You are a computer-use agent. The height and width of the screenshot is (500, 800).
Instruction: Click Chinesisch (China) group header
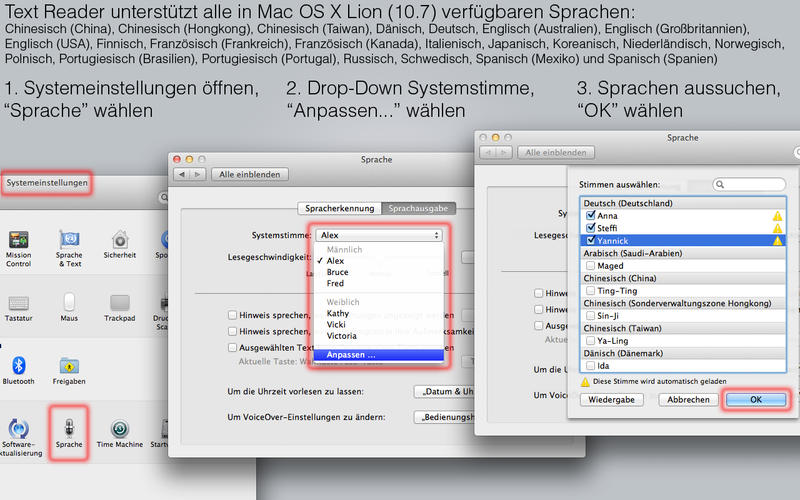(x=683, y=278)
